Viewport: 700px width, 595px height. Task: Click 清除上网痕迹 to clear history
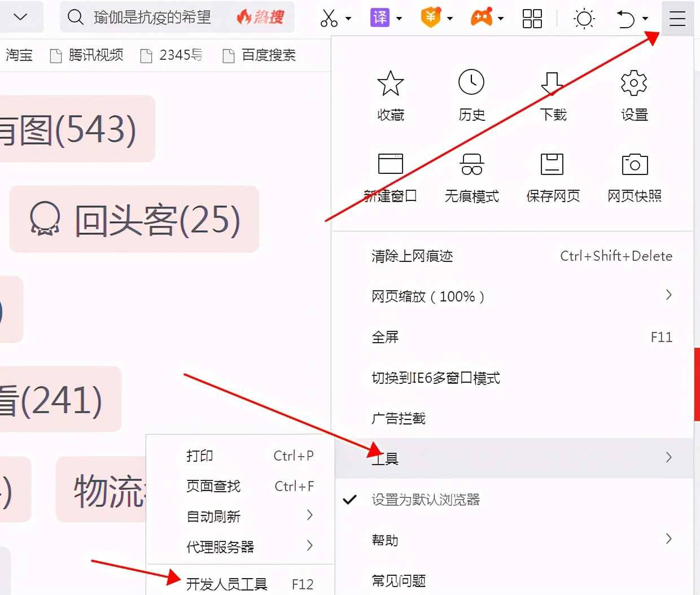[x=412, y=256]
